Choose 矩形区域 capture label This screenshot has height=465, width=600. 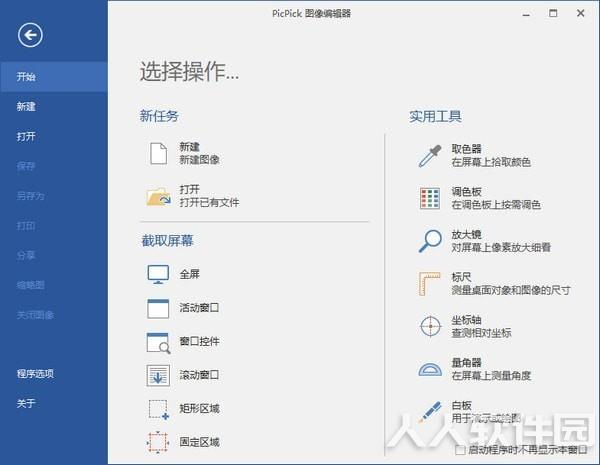click(199, 409)
